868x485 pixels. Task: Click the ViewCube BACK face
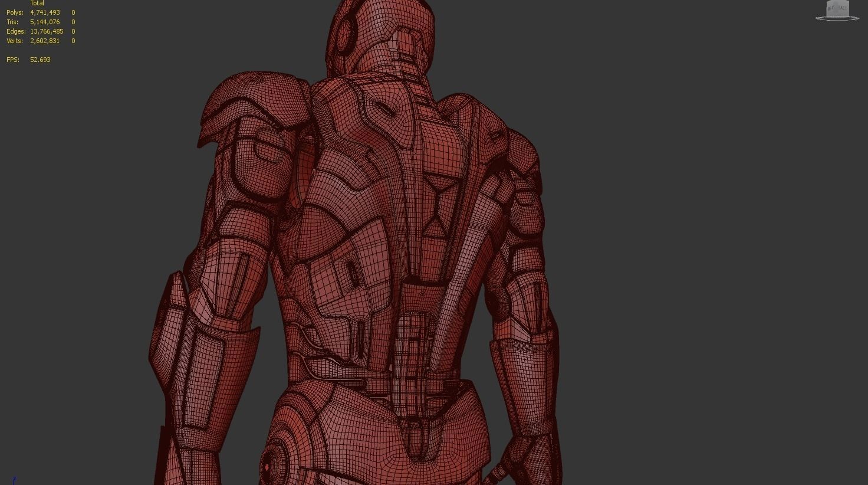point(841,8)
